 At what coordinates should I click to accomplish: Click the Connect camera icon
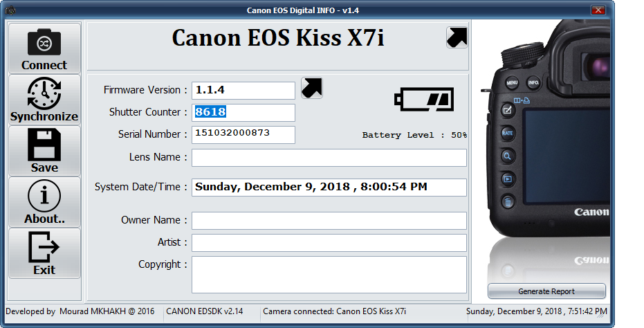point(44,43)
